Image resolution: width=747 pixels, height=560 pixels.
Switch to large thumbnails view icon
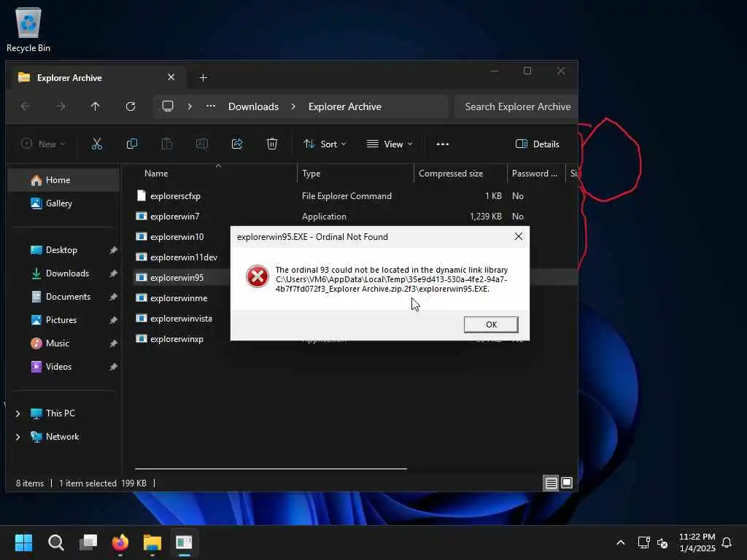(566, 483)
